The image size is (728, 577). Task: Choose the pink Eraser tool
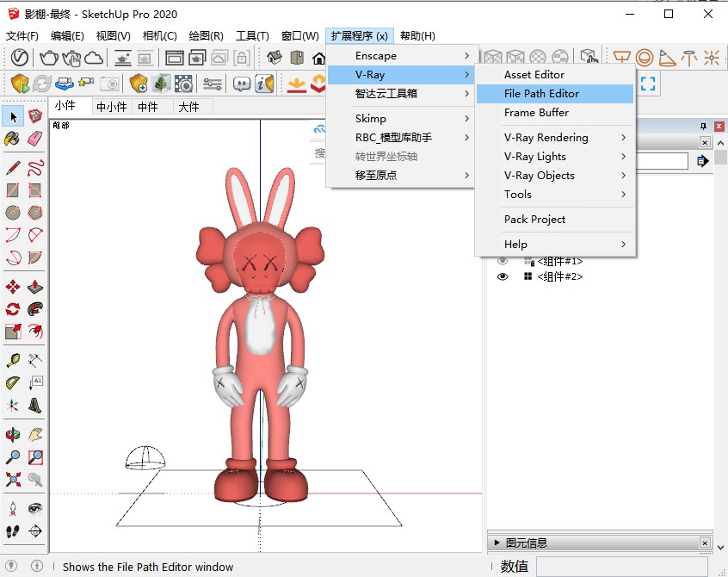35,139
